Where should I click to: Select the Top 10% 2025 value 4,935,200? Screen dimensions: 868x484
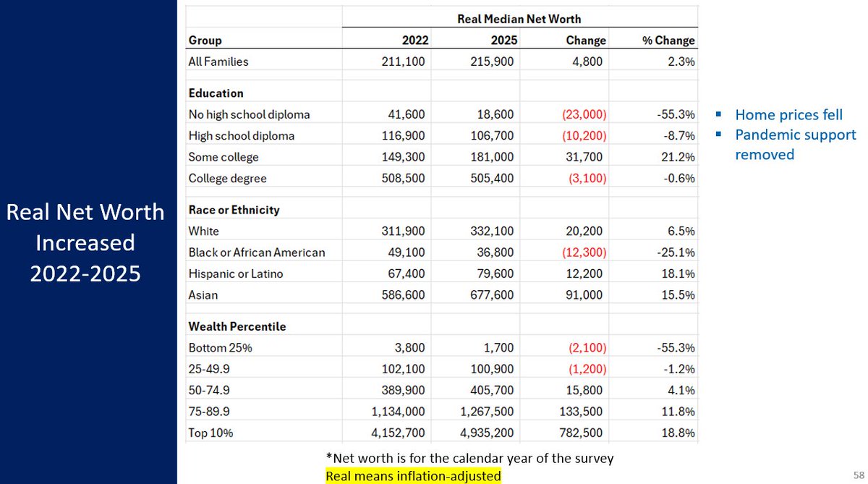tap(488, 433)
